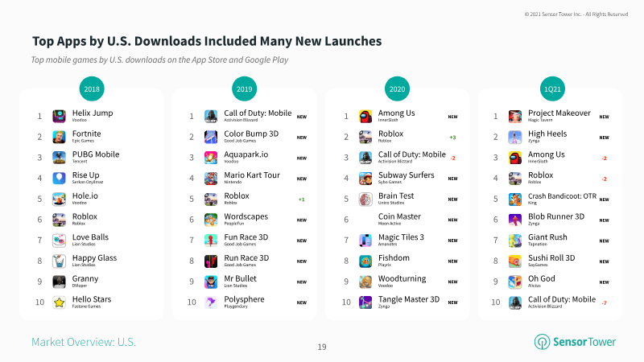Click the NEW tag beside Oh God
The height and width of the screenshot is (362, 644).
tap(605, 282)
